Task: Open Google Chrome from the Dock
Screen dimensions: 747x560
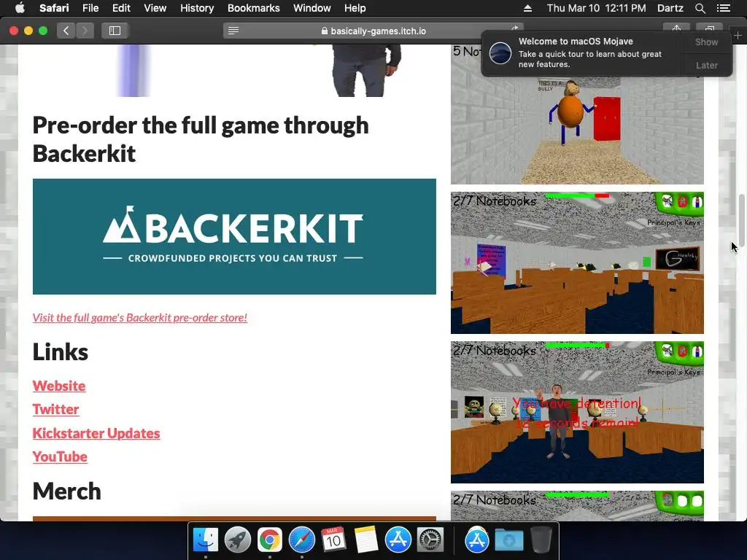Action: click(x=270, y=540)
